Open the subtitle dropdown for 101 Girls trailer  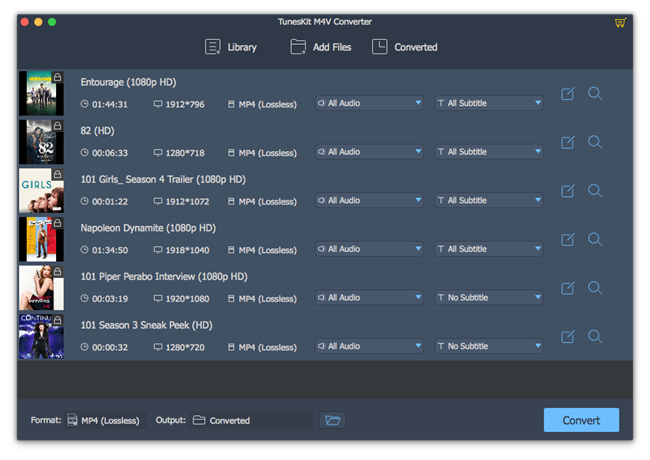coord(489,200)
